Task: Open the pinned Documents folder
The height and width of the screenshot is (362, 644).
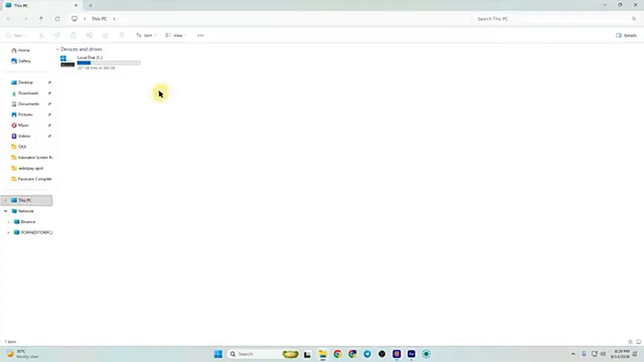Action: click(x=28, y=104)
